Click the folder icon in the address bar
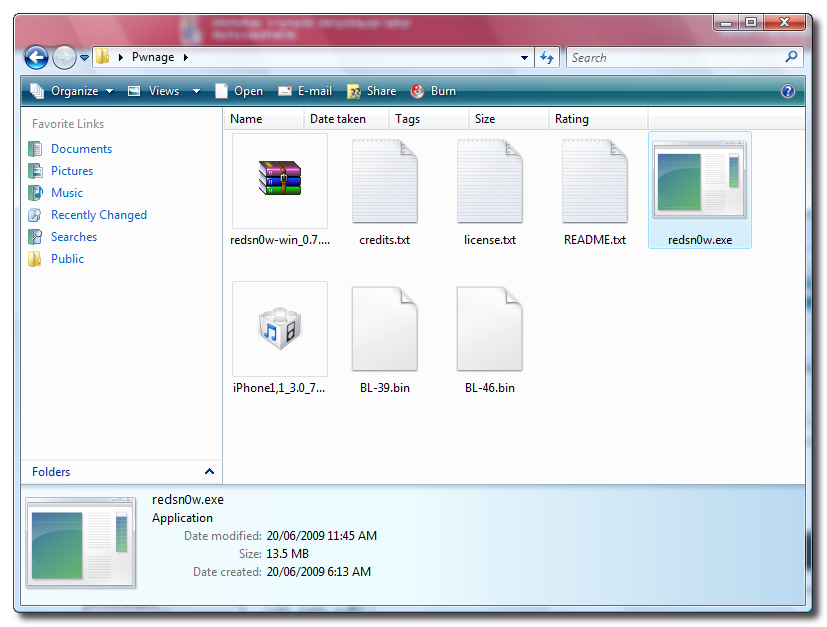Screen dimensions: 827x627 [102, 56]
